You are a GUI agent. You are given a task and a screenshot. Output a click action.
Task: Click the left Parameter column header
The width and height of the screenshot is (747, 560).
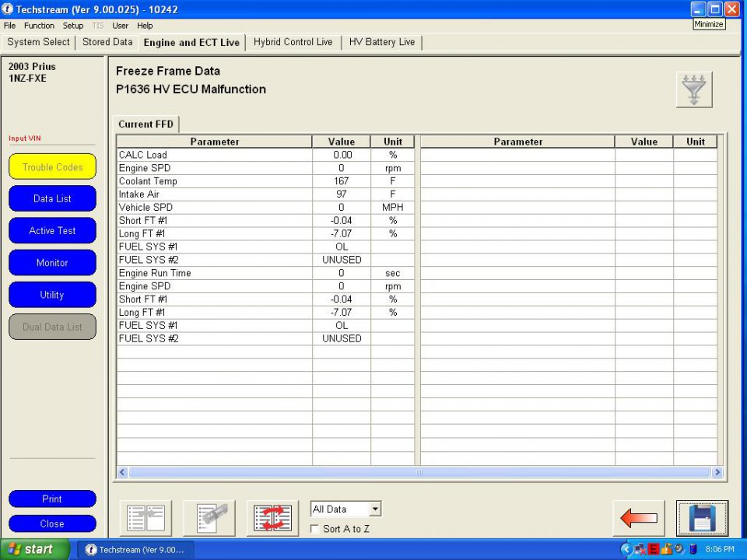[x=215, y=142]
